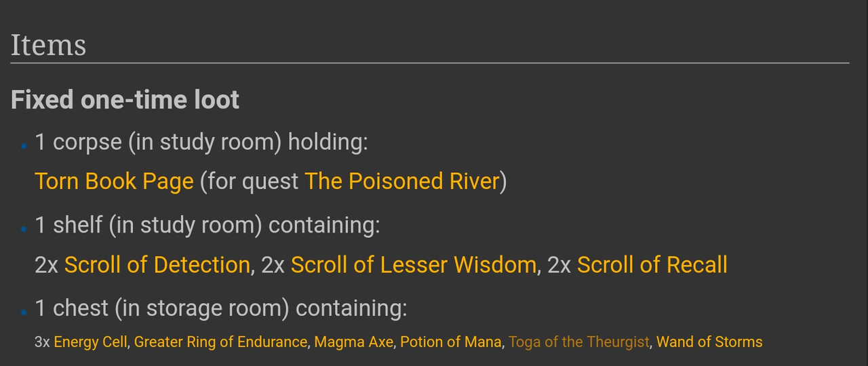Click the Potion of Mana link
The height and width of the screenshot is (366, 868).
point(450,342)
